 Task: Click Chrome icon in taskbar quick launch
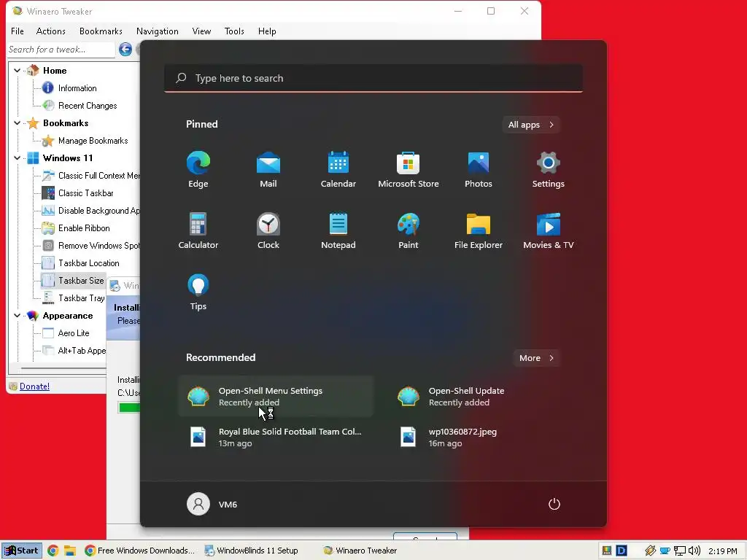coord(53,551)
